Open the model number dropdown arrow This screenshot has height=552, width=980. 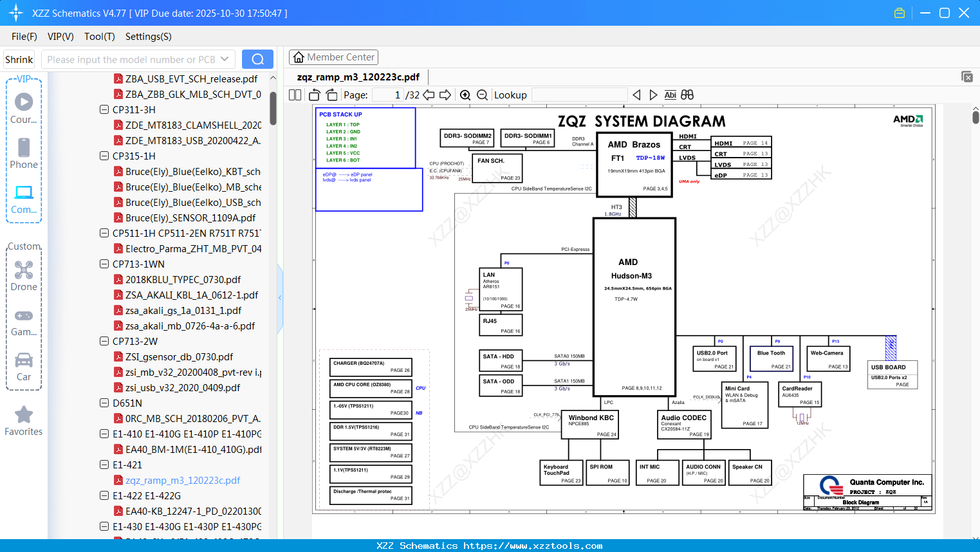(x=225, y=59)
